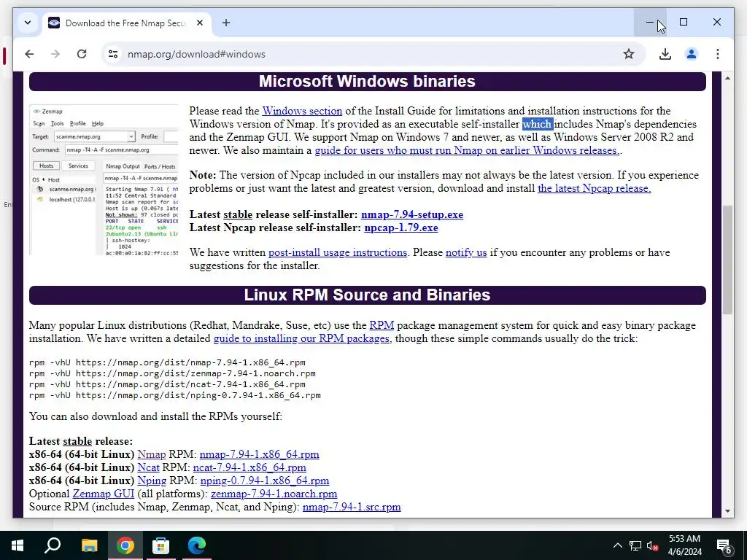Click the rpm -vhU zenmap-7.94-1.noarch.rpm command line

pyautogui.click(x=172, y=374)
